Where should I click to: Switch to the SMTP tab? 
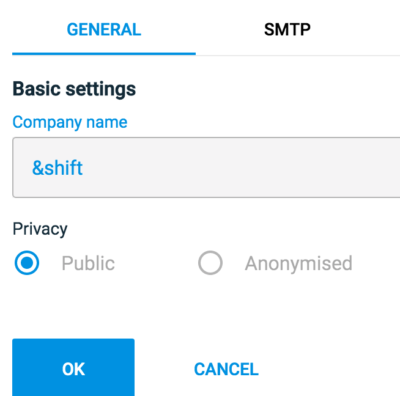tap(287, 29)
